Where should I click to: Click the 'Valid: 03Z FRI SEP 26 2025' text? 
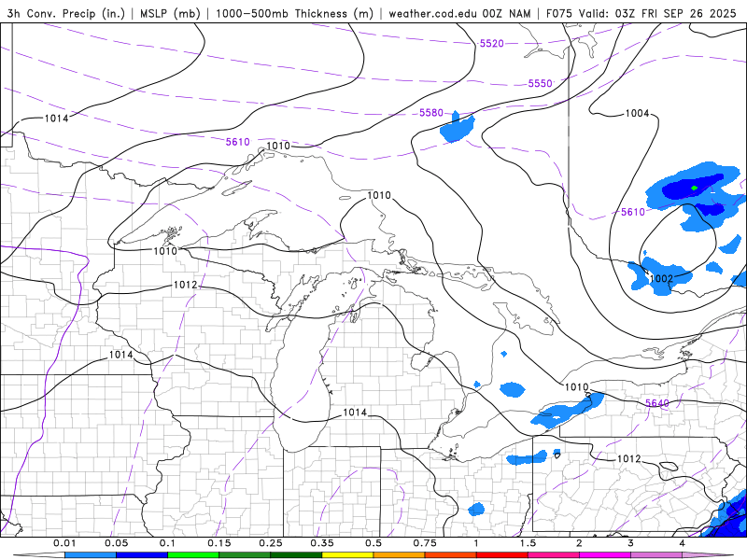[657, 13]
